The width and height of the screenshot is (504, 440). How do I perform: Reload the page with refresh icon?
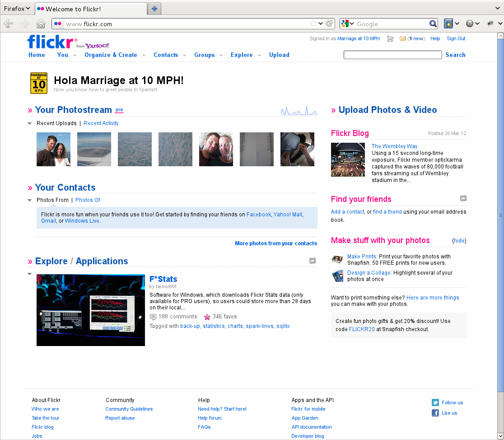click(329, 23)
